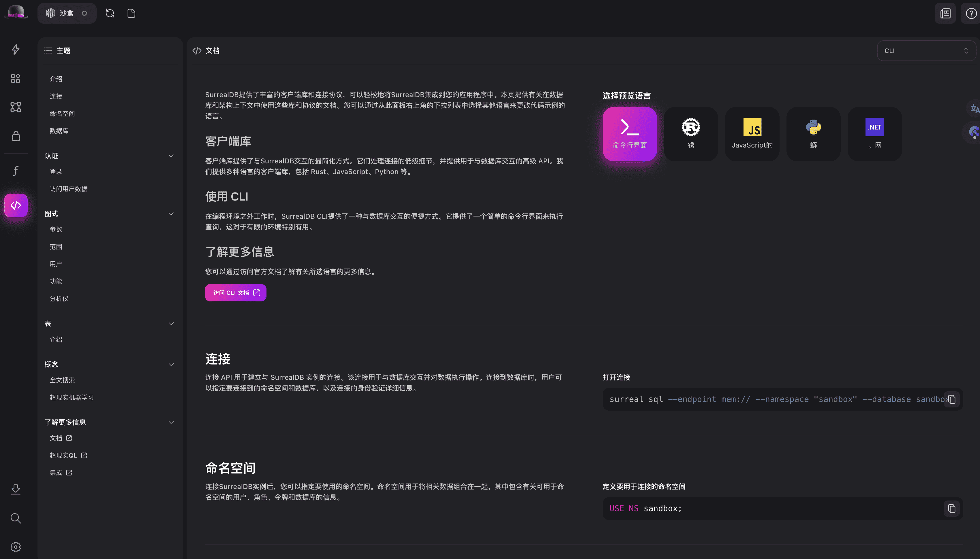Click the 沙盒 connection selector
980x559 pixels.
click(67, 13)
